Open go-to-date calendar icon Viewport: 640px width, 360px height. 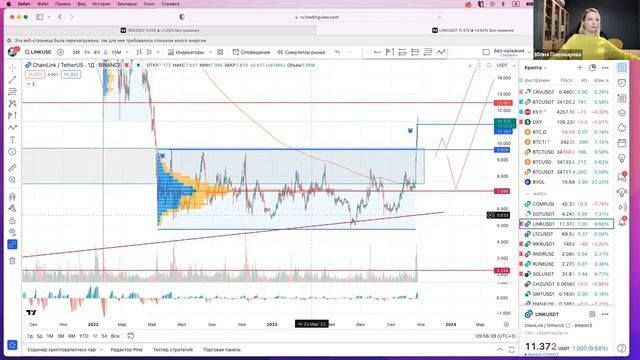[x=131, y=336]
